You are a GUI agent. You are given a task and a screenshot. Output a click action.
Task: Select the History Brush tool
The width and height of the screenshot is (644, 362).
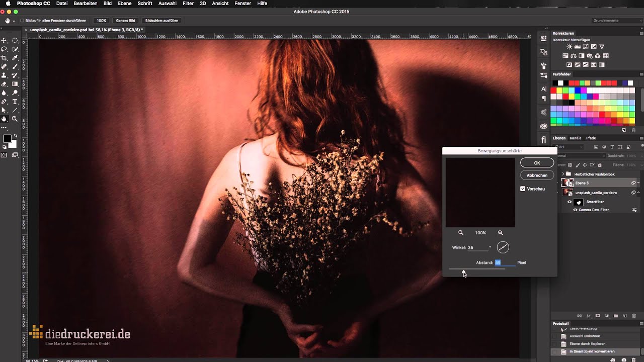click(15, 75)
